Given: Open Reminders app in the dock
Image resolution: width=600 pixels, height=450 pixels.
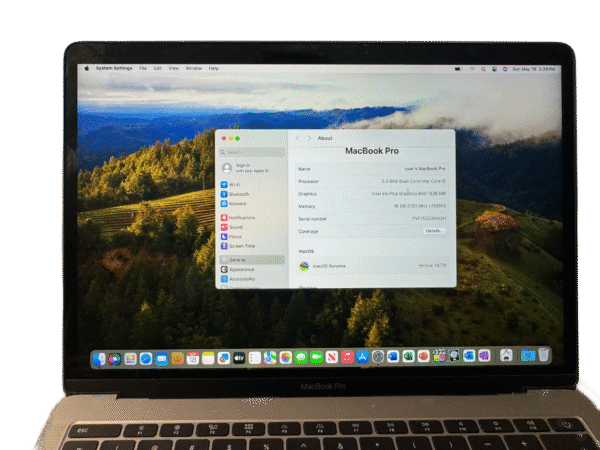Looking at the screenshot, I should 254,358.
